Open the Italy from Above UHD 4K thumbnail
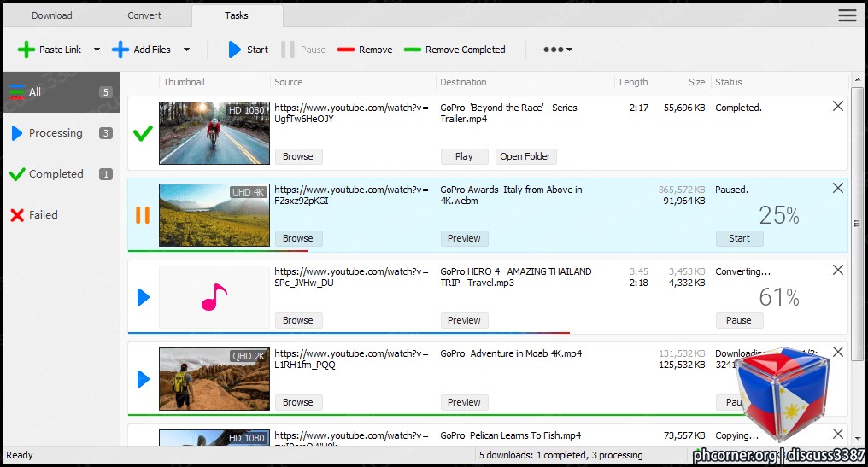The image size is (868, 467). [x=214, y=214]
